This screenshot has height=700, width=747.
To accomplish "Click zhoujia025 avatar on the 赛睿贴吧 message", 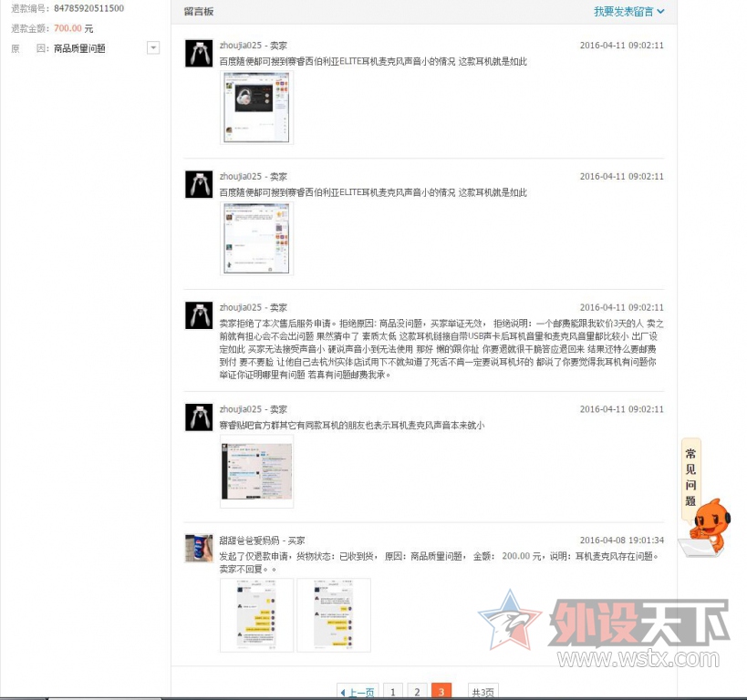I will click(199, 417).
